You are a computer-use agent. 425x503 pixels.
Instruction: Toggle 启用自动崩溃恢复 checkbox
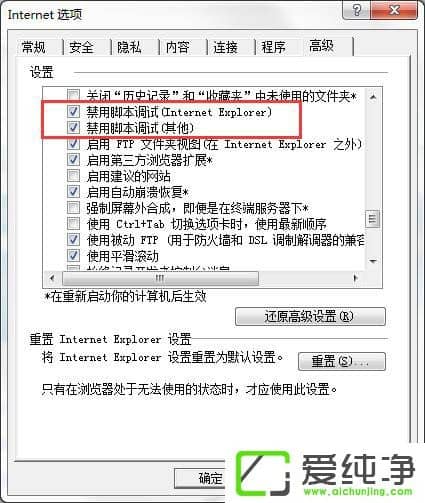pos(74,192)
